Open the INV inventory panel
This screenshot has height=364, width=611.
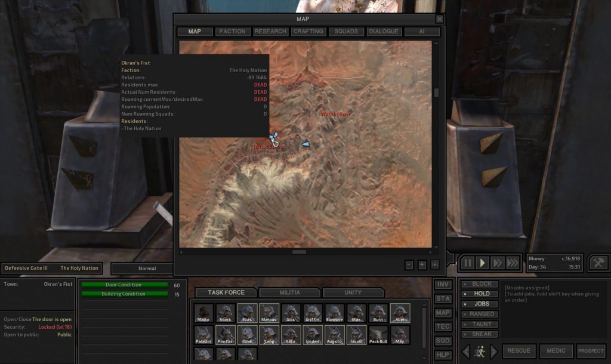coord(443,285)
